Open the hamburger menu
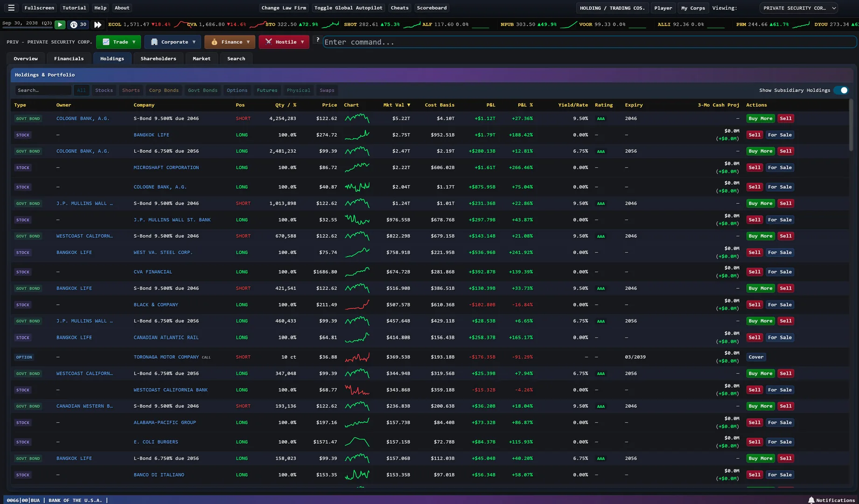This screenshot has height=504, width=859. pos(11,8)
